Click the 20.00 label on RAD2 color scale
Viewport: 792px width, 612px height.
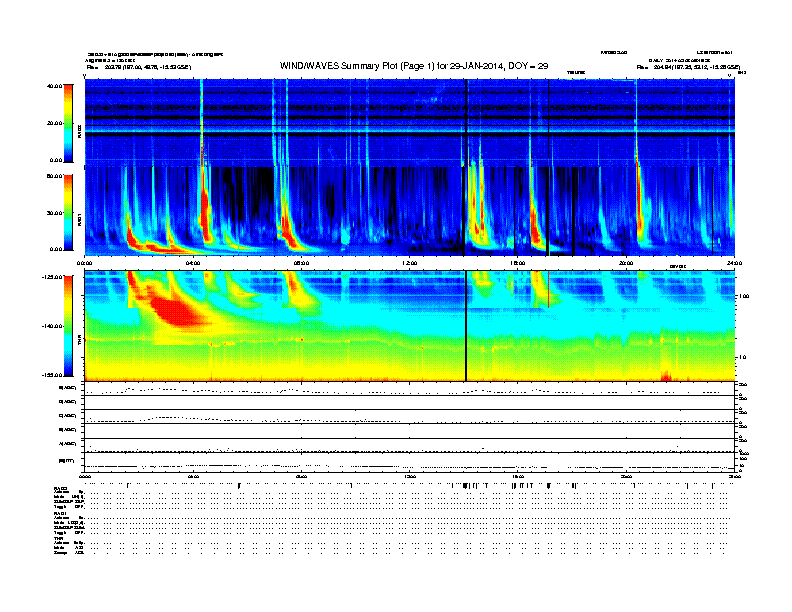pyautogui.click(x=55, y=123)
